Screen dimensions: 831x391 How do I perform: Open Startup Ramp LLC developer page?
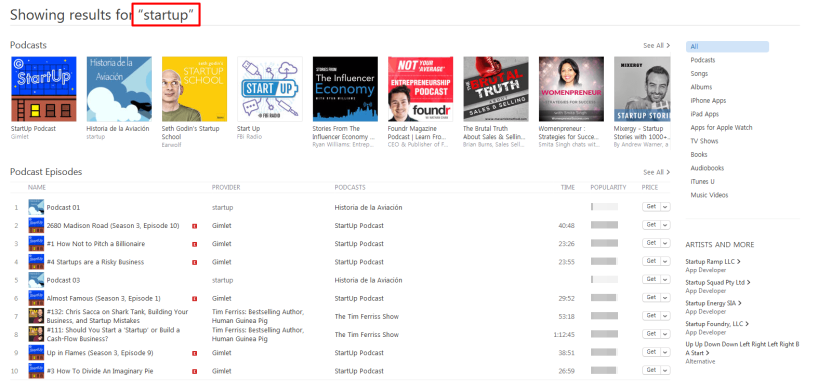713,261
